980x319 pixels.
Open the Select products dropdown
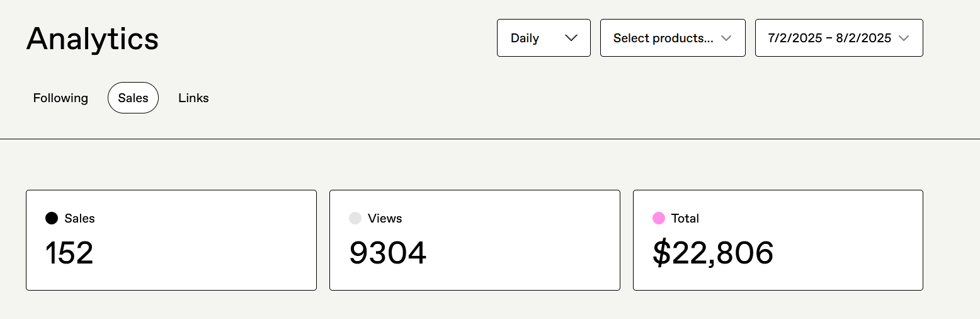673,38
